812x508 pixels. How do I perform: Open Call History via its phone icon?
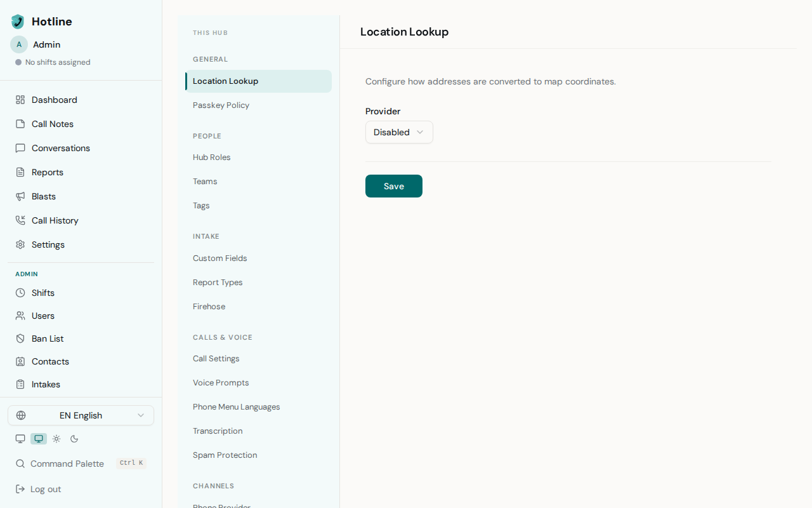tap(20, 220)
